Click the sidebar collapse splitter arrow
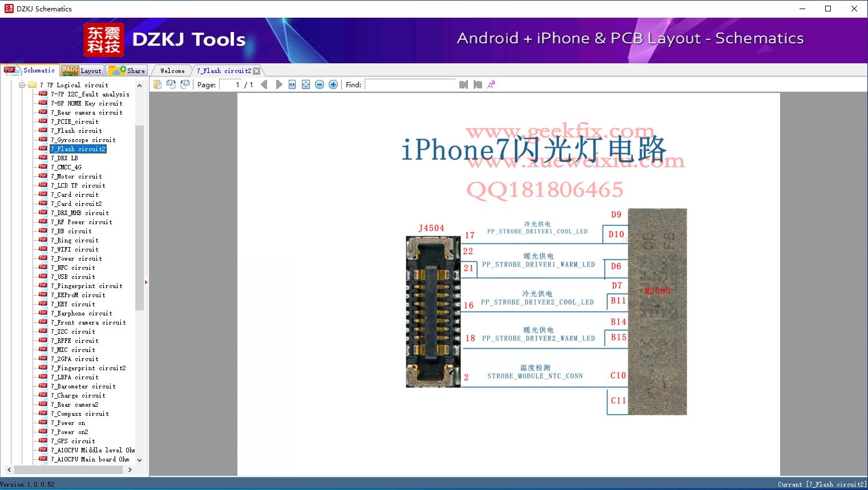 coord(146,282)
